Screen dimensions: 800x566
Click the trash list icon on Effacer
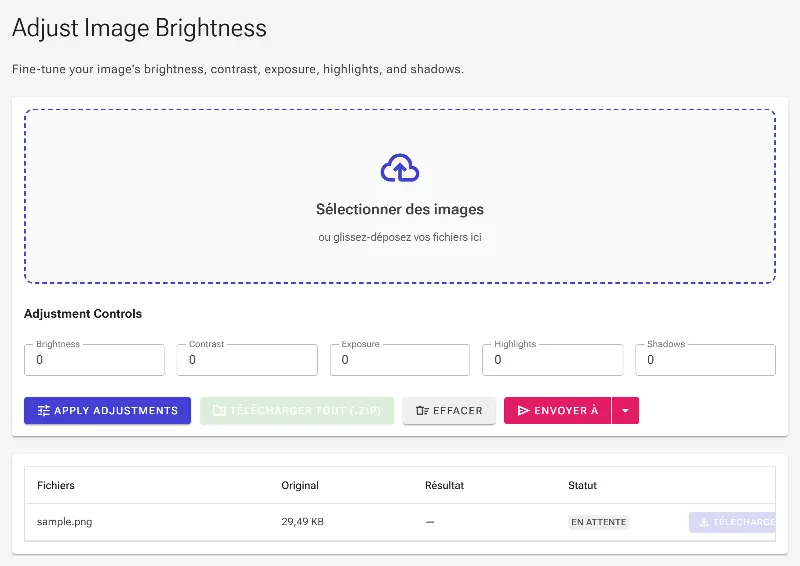pos(422,410)
